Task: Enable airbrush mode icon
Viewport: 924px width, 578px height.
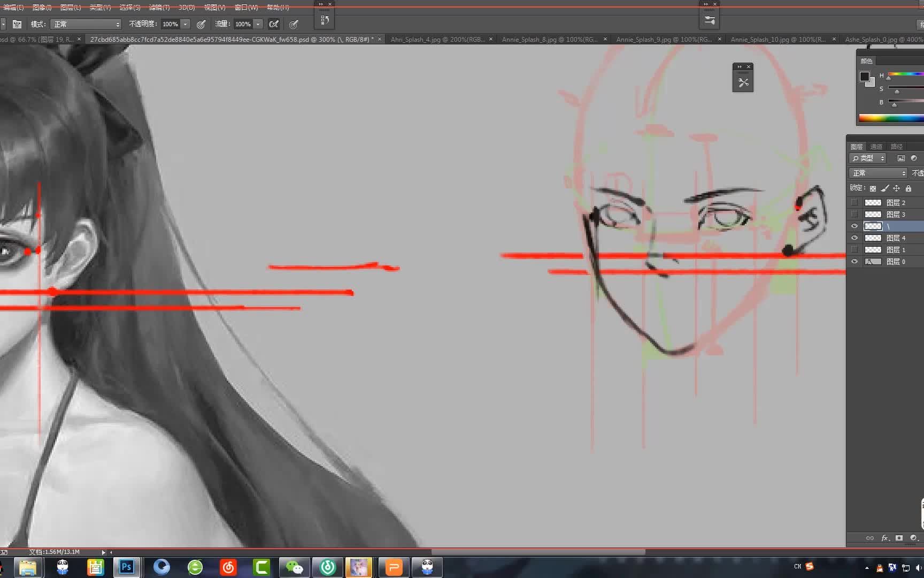Action: tap(274, 24)
